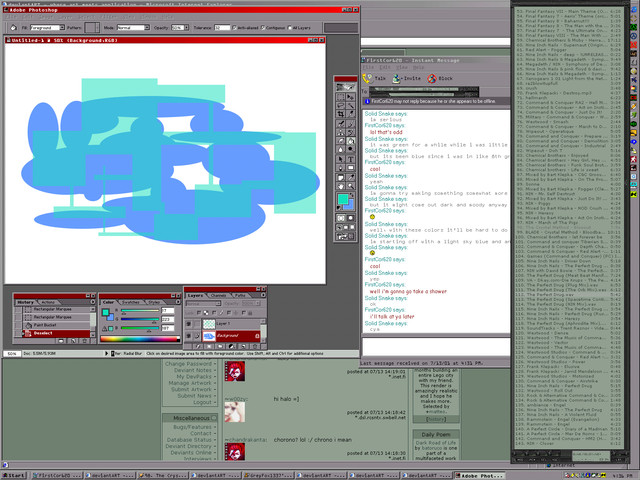Select the Type tool
Image resolution: width=640 pixels, height=480 pixels.
point(350,159)
